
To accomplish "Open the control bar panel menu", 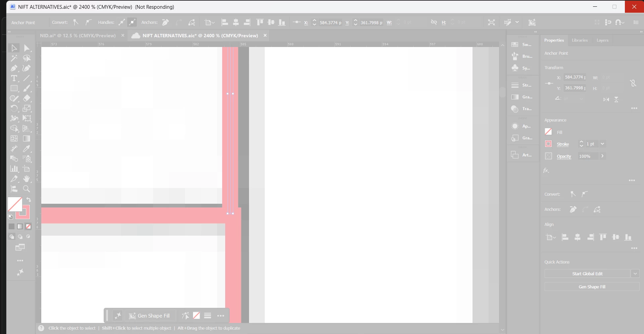I will [x=636, y=22].
